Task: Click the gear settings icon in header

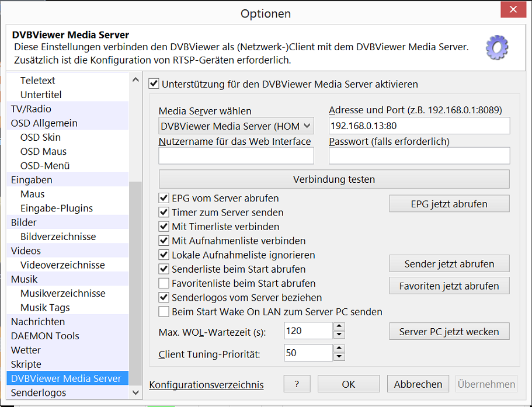Action: point(497,48)
